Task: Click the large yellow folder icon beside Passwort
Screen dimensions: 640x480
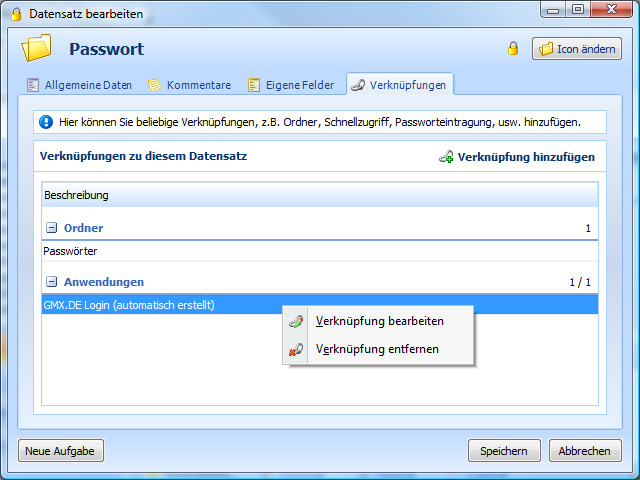Action: point(36,48)
